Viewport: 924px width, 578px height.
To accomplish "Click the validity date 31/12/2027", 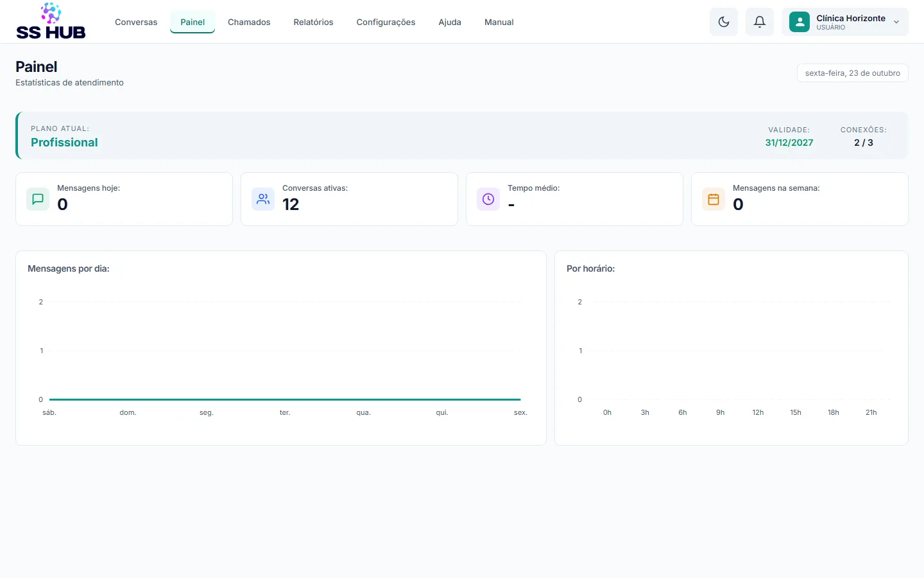I will coord(789,143).
